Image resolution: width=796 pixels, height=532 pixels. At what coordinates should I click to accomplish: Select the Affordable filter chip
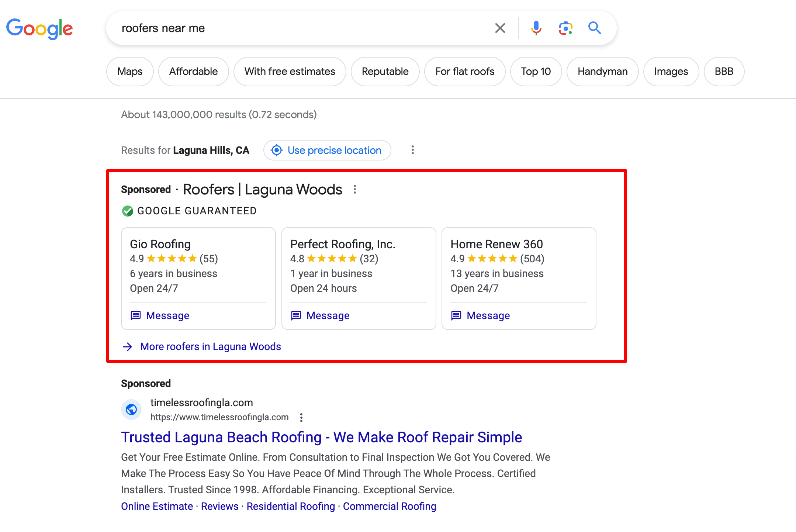coord(193,71)
